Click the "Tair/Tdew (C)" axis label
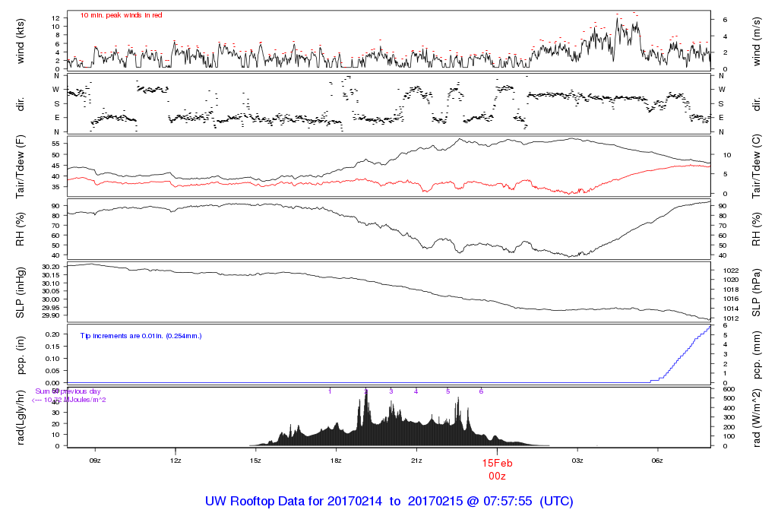This screenshot has height=532, width=778. click(x=756, y=166)
